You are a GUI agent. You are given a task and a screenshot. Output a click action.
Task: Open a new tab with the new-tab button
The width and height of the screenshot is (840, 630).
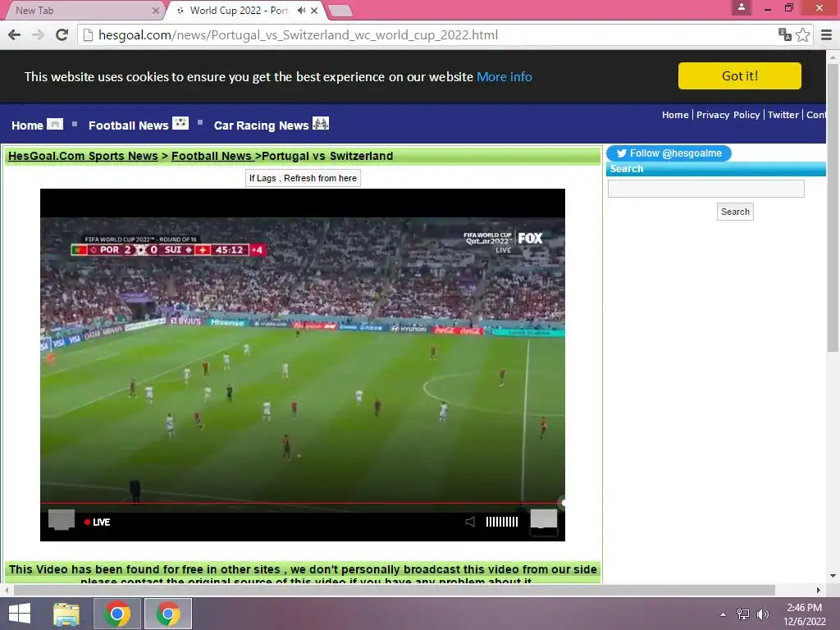coord(340,10)
